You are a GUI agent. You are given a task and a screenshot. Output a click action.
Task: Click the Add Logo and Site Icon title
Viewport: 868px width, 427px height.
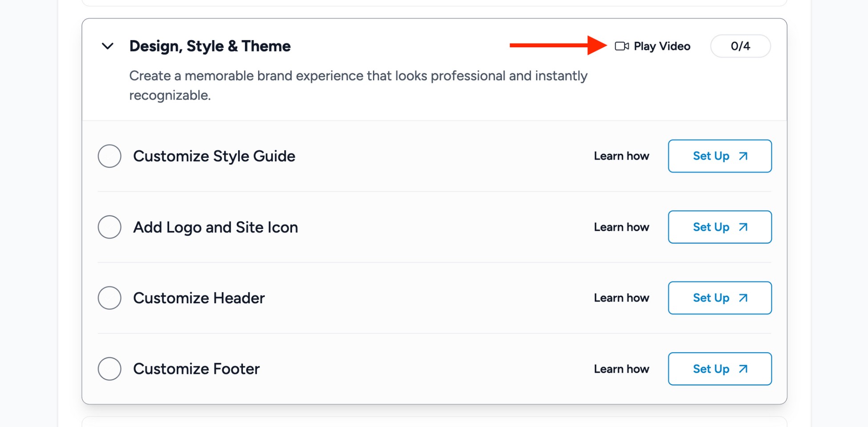click(x=215, y=227)
